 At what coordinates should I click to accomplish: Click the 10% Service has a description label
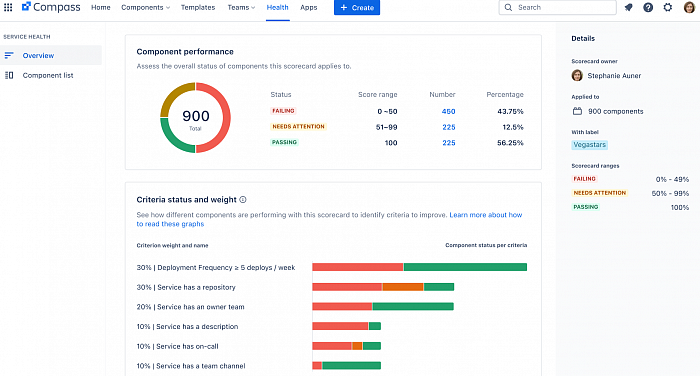click(187, 326)
